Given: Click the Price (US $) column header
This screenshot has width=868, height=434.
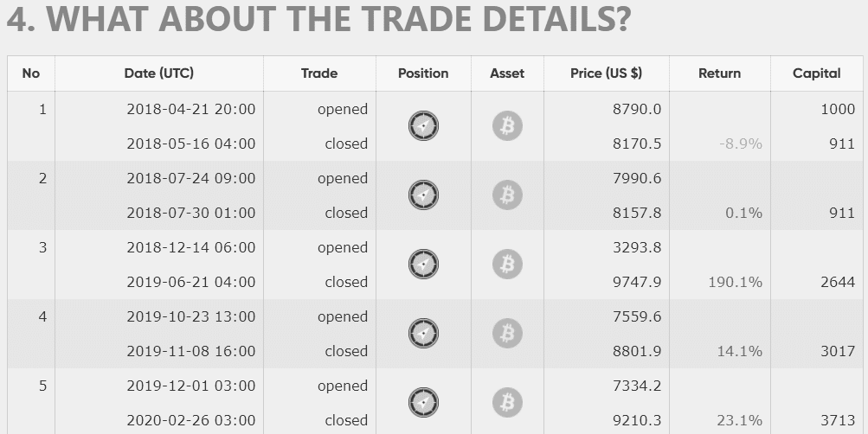Looking at the screenshot, I should [606, 73].
